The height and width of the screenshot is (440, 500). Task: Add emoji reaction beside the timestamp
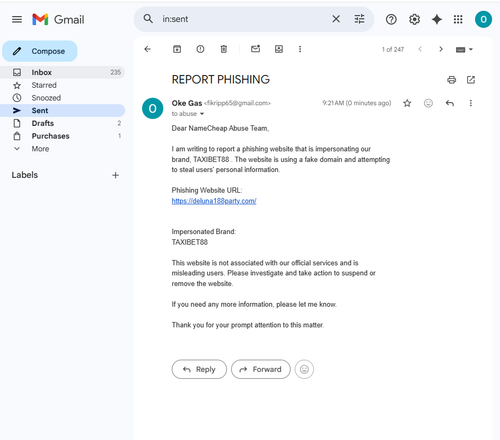pyautogui.click(x=428, y=103)
